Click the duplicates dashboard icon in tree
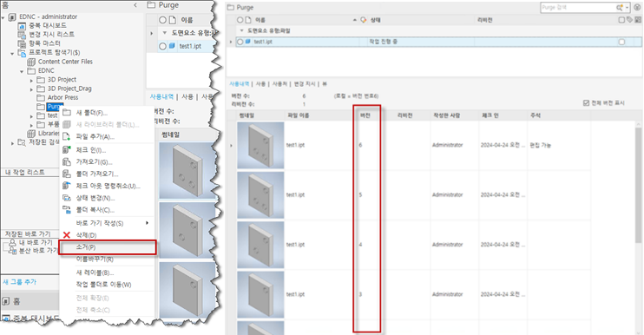Image resolution: width=644 pixels, height=335 pixels. 23,25
